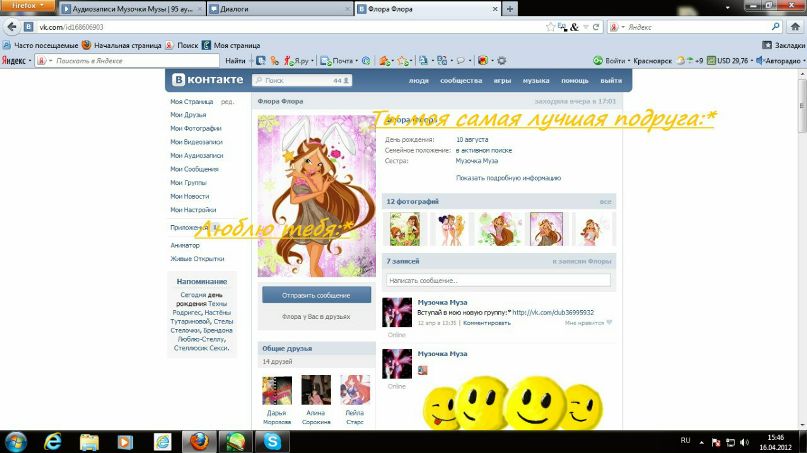Viewport: 807px width, 453px height.
Task: Open Мои Настройки in sidebar
Action: click(x=193, y=210)
